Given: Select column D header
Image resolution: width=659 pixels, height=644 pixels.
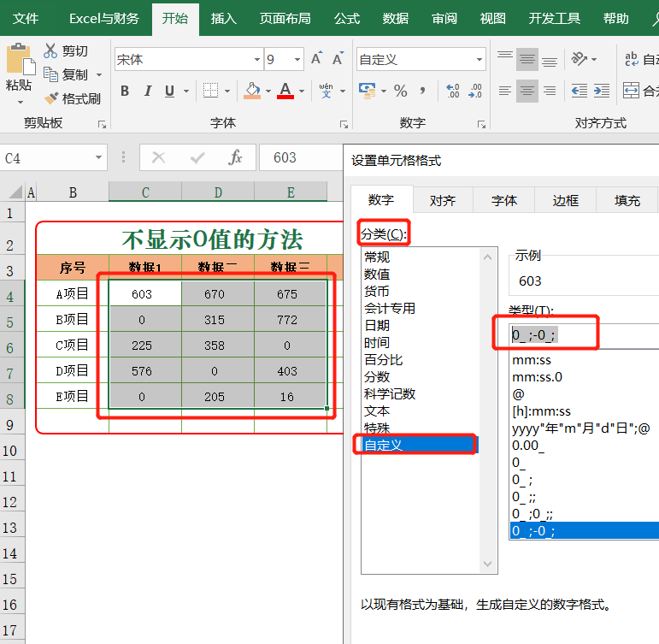Looking at the screenshot, I should [218, 192].
